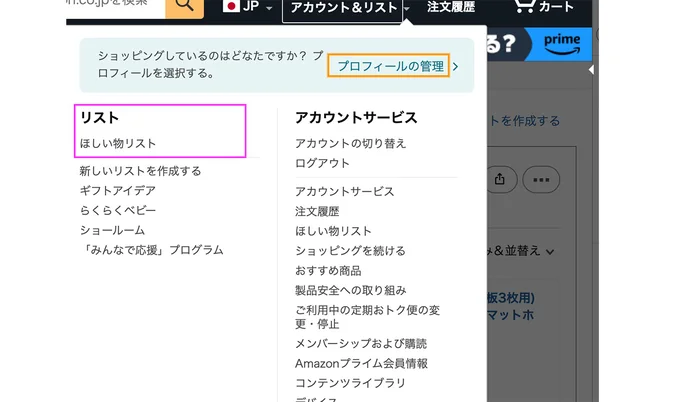Open Amazonプライム会員情報
This screenshot has width=680, height=402.
pyautogui.click(x=361, y=363)
